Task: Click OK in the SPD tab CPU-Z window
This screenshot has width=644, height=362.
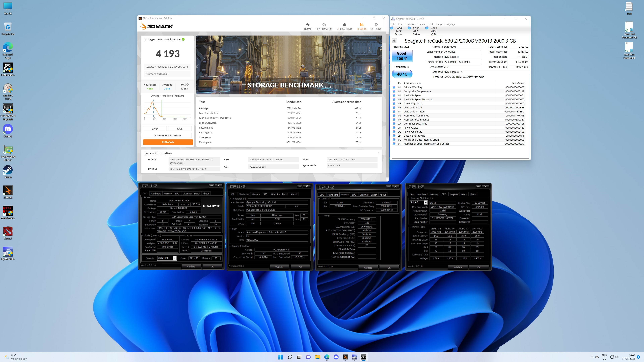Action: [x=479, y=267]
